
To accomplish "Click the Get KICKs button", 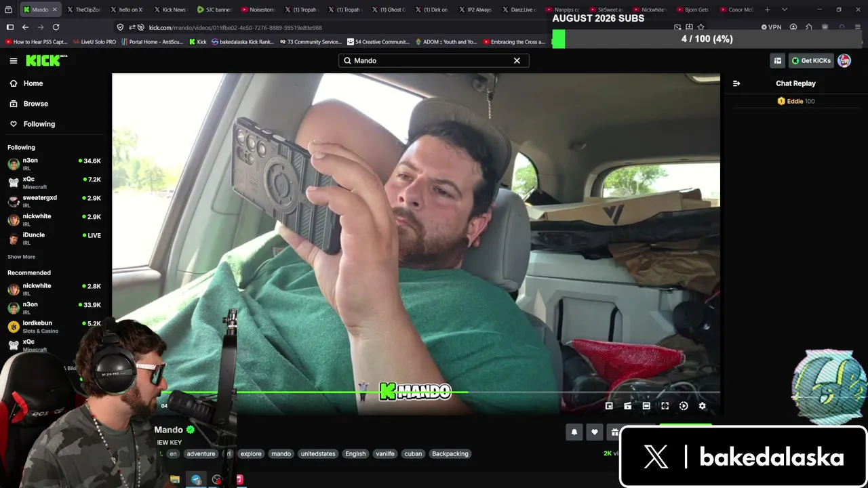I will (811, 60).
